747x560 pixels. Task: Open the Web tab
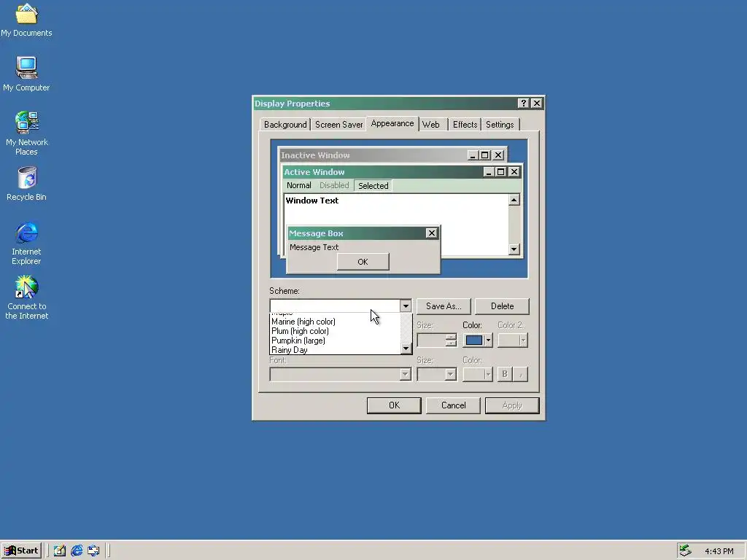click(x=430, y=124)
